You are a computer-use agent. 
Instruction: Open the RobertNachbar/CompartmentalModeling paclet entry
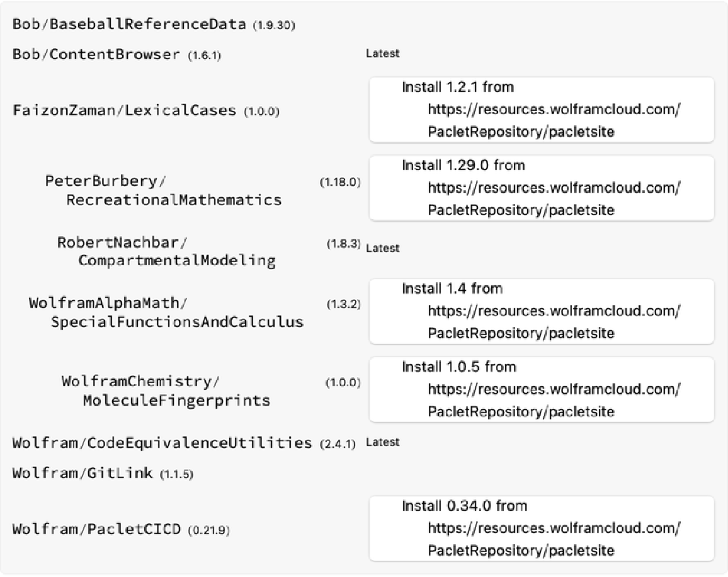point(167,251)
